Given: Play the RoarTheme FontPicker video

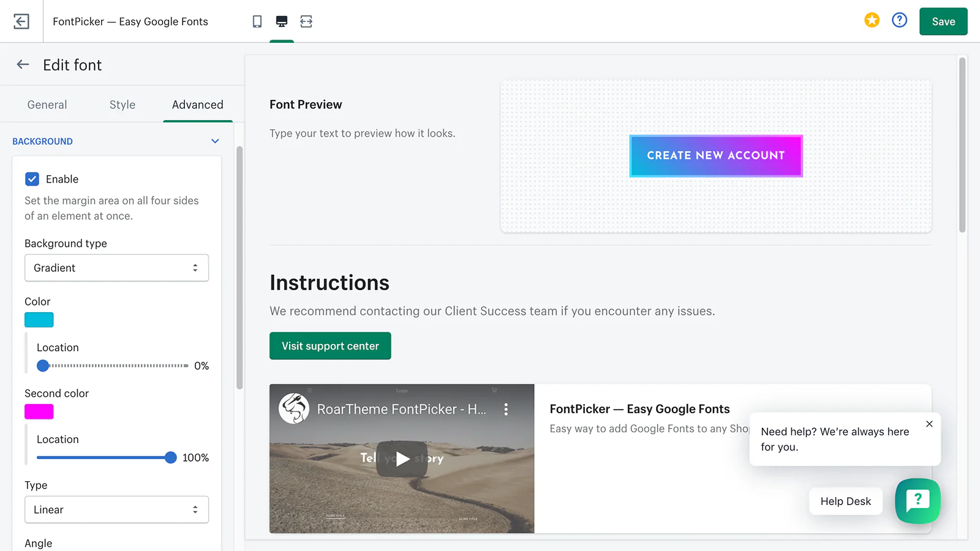Looking at the screenshot, I should click(x=402, y=459).
